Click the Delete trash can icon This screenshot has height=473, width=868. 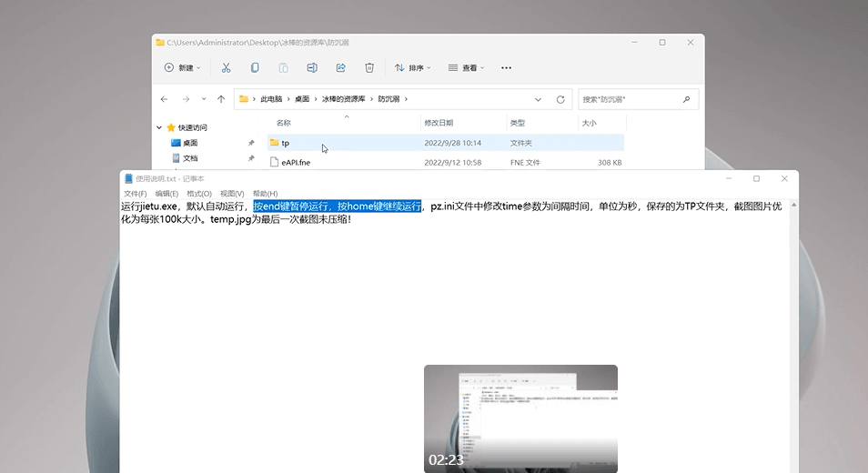[369, 68]
